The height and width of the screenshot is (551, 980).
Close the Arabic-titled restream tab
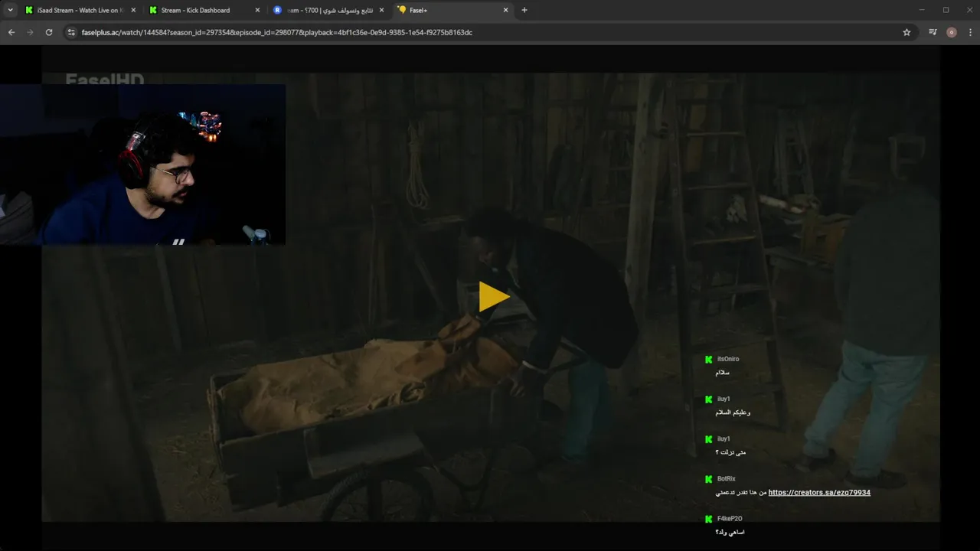pos(383,10)
